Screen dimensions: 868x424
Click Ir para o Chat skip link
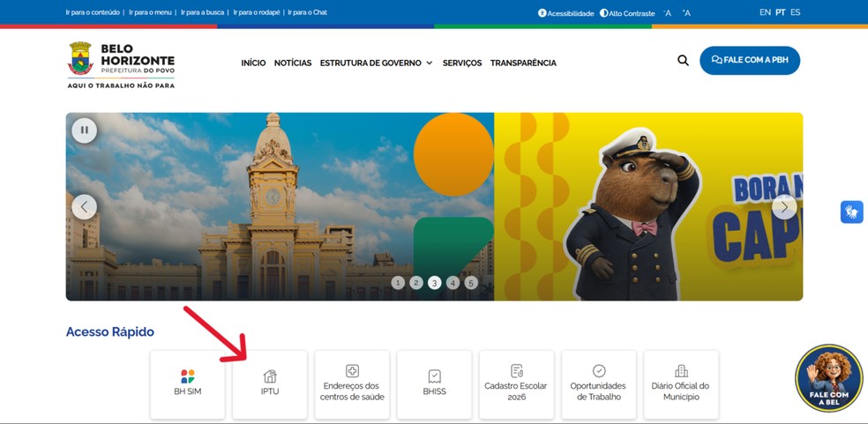307,12
